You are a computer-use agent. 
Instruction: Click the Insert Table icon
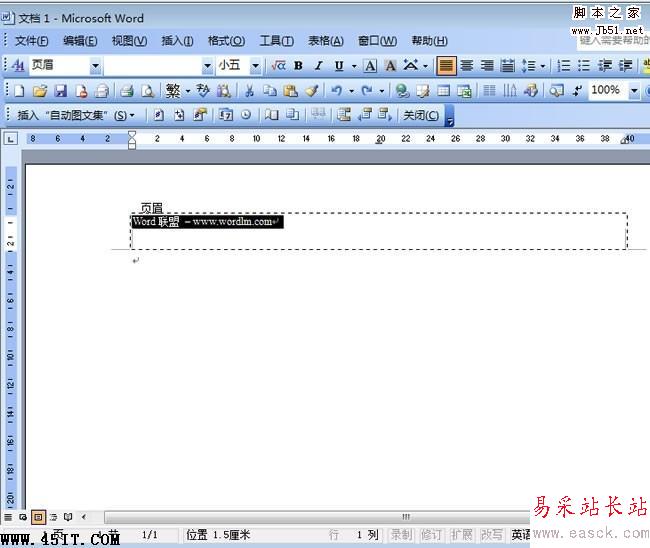[x=444, y=90]
